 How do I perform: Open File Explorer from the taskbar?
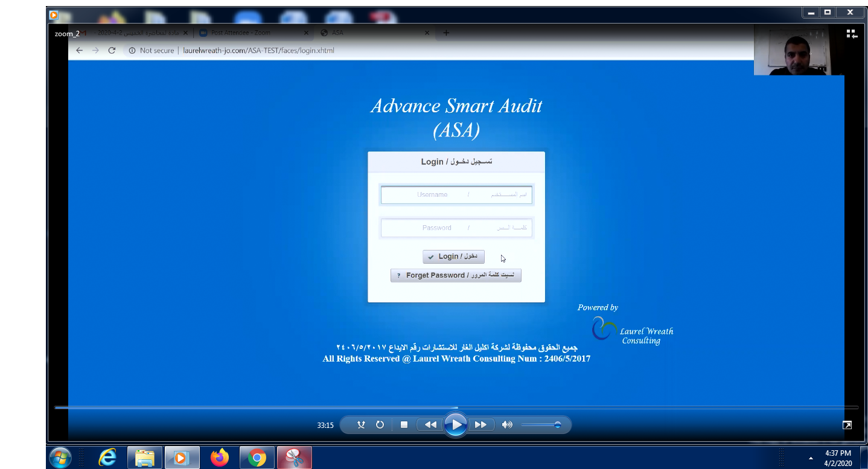(145, 458)
